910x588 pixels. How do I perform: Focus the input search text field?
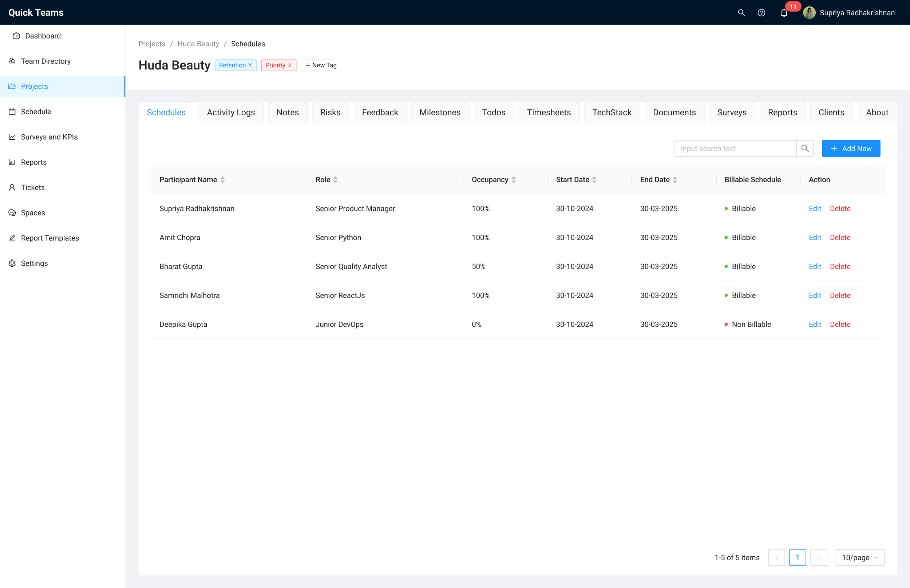(x=735, y=148)
